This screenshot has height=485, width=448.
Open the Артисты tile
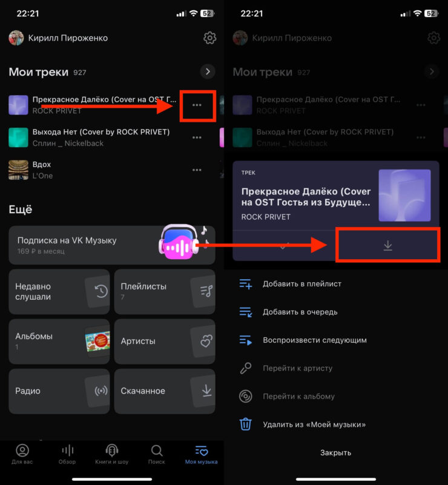click(x=164, y=341)
